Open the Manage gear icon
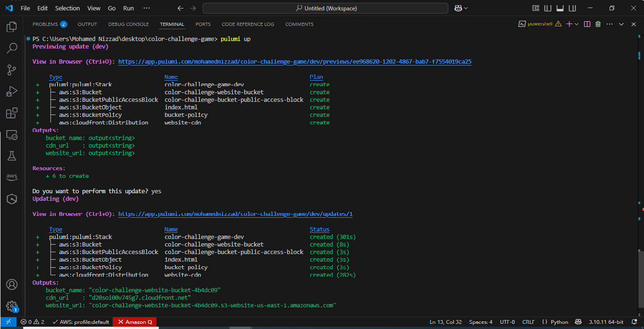Viewport: 644px width, 329px height. pyautogui.click(x=12, y=306)
